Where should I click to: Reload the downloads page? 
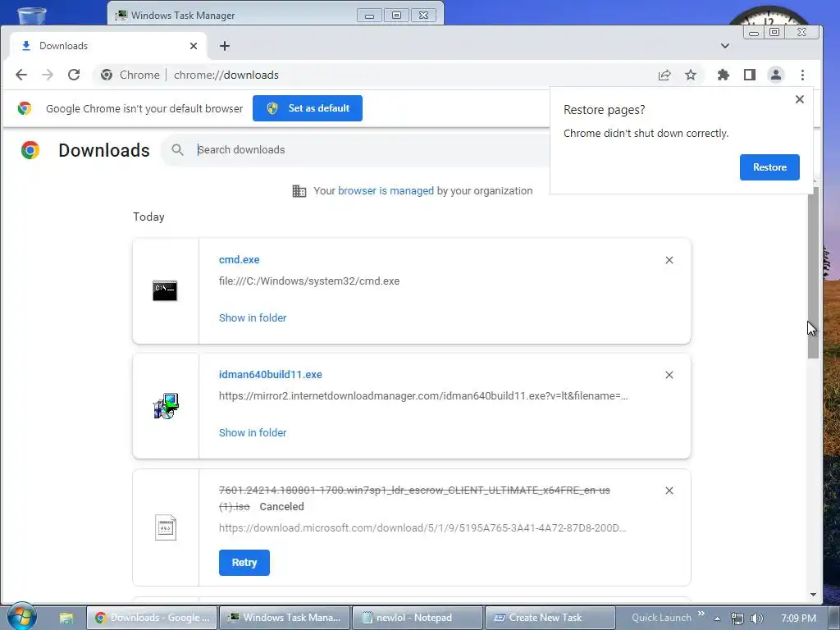(x=74, y=75)
